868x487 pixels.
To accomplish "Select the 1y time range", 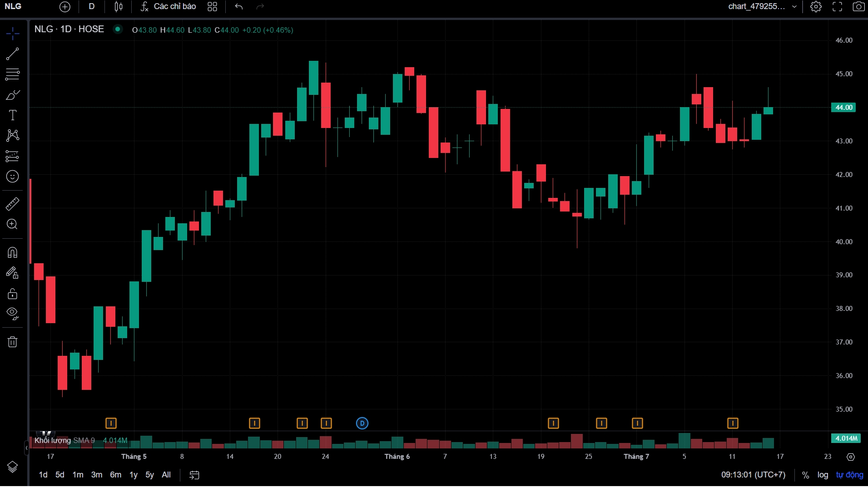I will [x=134, y=475].
